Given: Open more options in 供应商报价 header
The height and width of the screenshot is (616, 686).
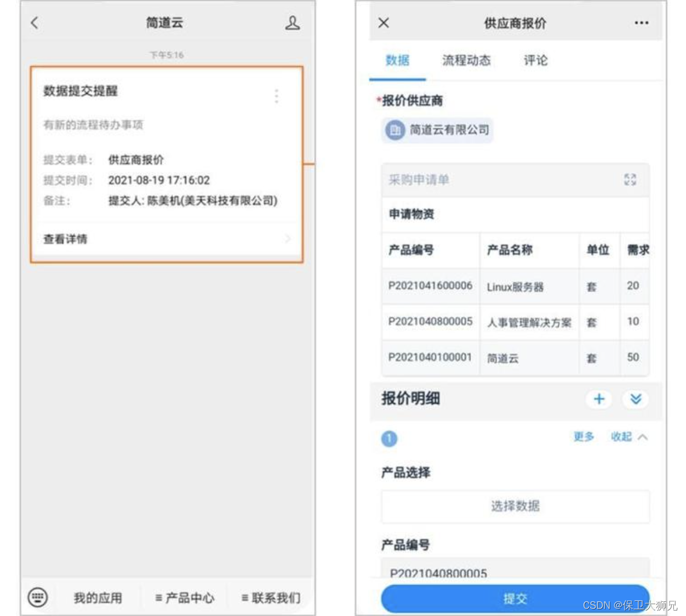Looking at the screenshot, I should click(641, 23).
